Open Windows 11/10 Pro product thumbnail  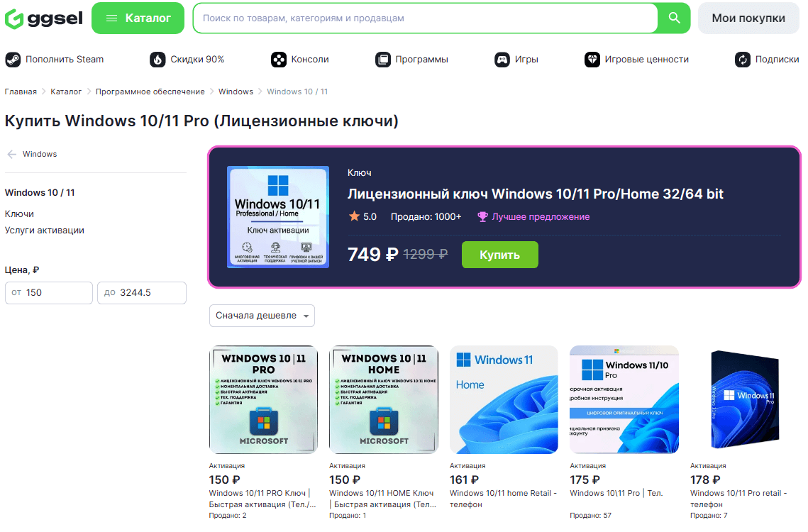624,399
